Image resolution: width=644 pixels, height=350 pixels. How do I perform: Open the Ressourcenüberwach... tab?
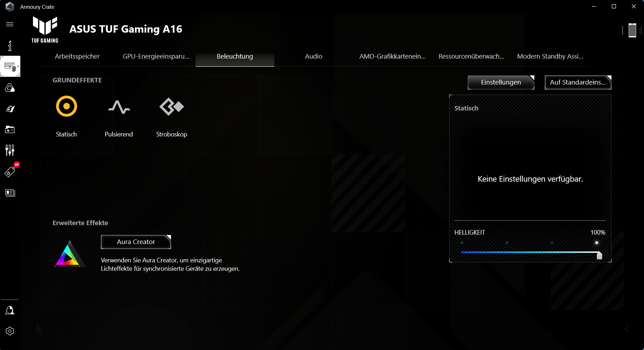(x=471, y=56)
